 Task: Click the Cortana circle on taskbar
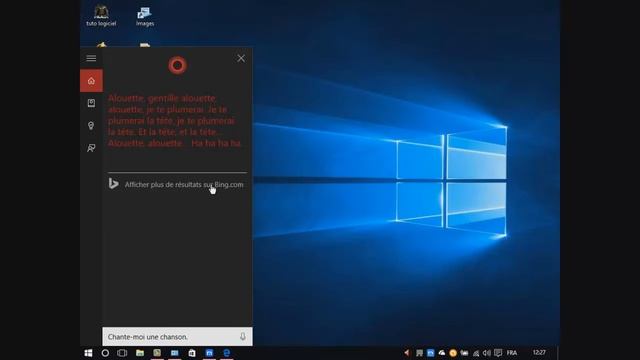coord(105,353)
